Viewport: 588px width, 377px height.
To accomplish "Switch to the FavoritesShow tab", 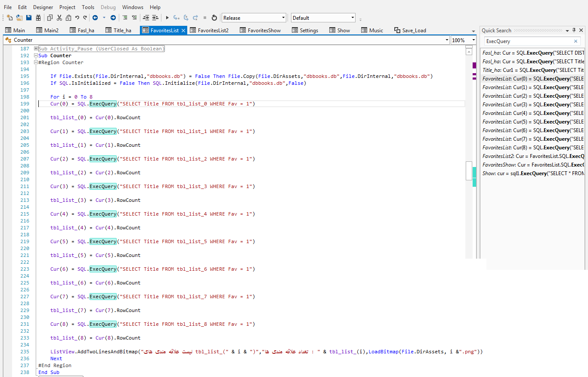I will (260, 30).
